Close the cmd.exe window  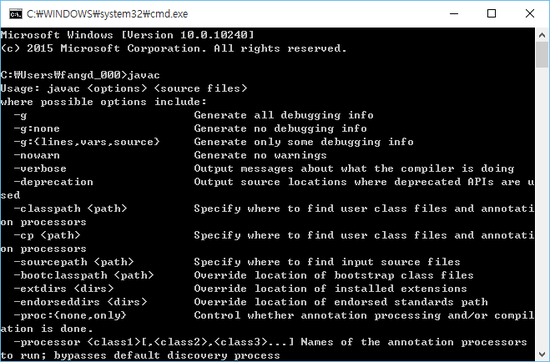[x=530, y=14]
